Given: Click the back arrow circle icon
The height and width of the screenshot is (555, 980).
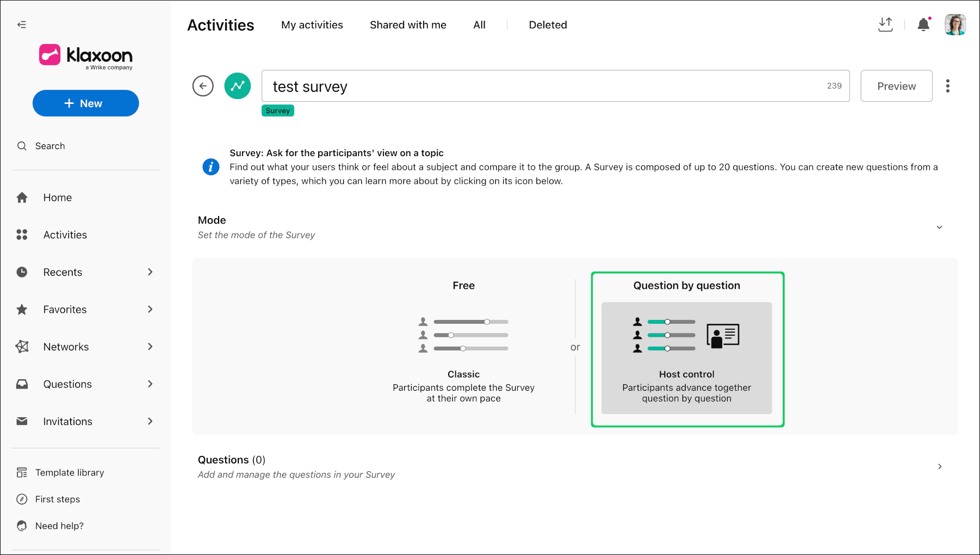Looking at the screenshot, I should tap(203, 86).
